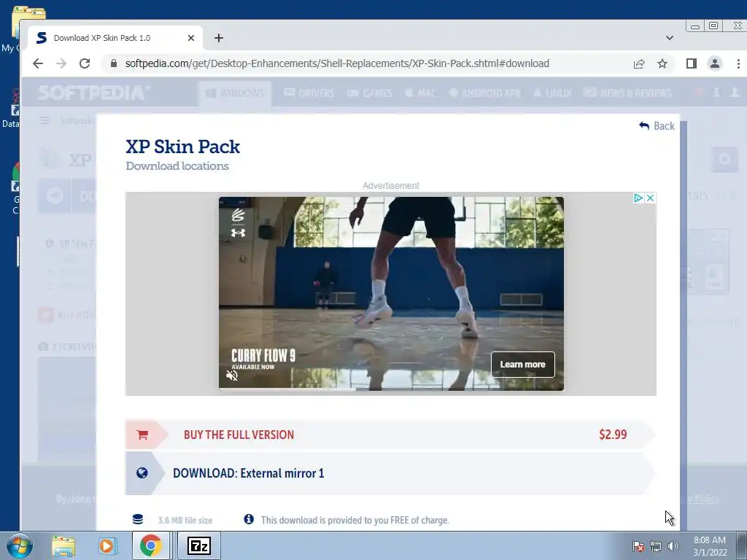Expand the tab search chevron
The image size is (747, 560).
coord(670,38)
